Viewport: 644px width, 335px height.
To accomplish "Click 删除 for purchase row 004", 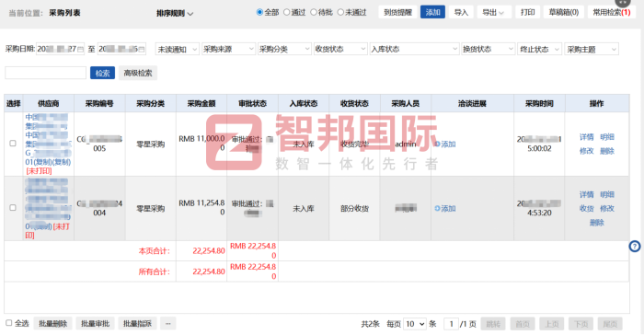I will pos(597,223).
